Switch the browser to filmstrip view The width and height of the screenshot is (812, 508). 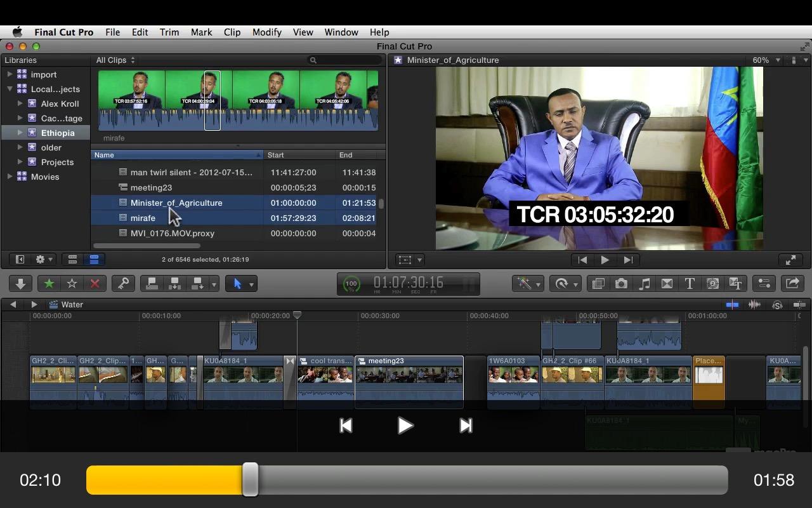73,260
